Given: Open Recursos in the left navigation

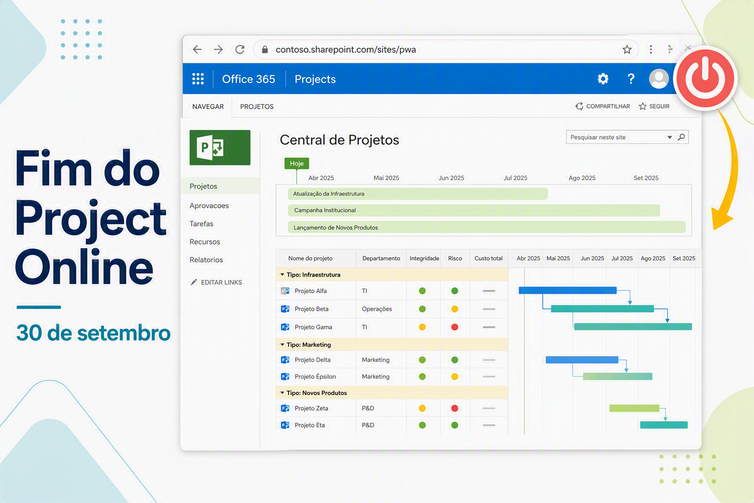Looking at the screenshot, I should 204,242.
